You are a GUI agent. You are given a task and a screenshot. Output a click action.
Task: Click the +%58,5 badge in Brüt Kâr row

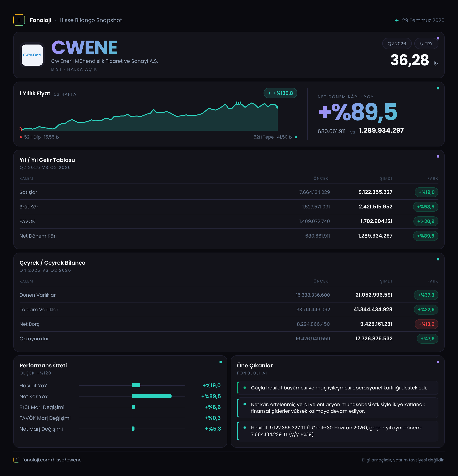(426, 207)
